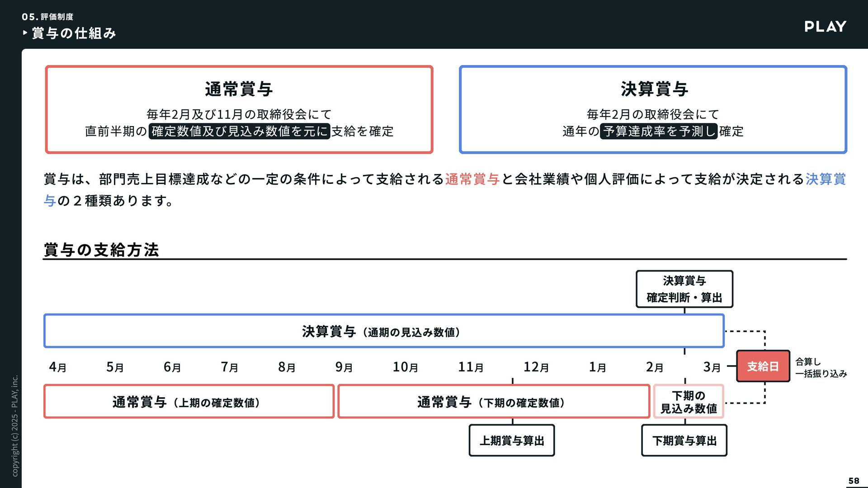This screenshot has height=488, width=868.
Task: Click the triangle bullet before 賞与の仕組み
Action: [x=25, y=33]
